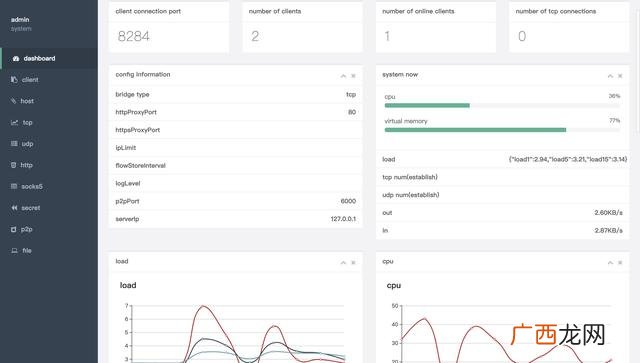Click the number of tcp connections value
The height and width of the screenshot is (363, 640).
pyautogui.click(x=522, y=36)
